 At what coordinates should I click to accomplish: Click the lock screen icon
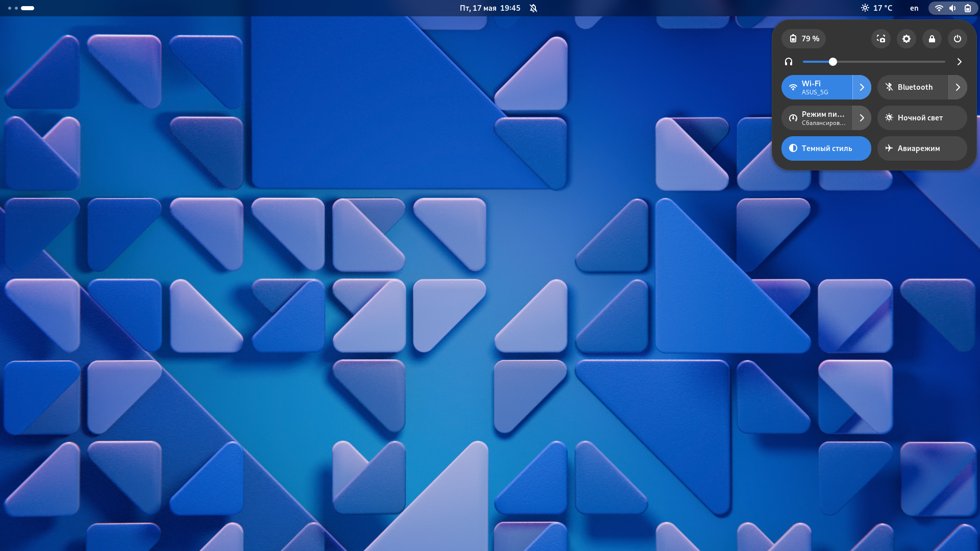[932, 38]
